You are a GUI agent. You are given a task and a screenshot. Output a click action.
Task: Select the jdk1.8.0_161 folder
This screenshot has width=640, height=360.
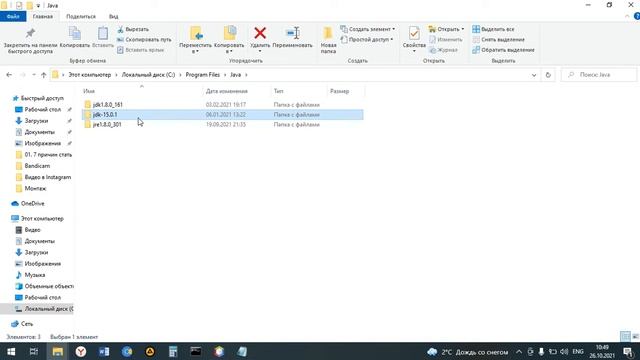click(x=223, y=104)
